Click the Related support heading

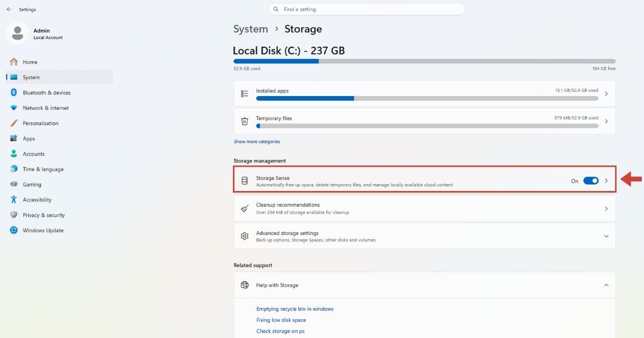[x=253, y=266]
